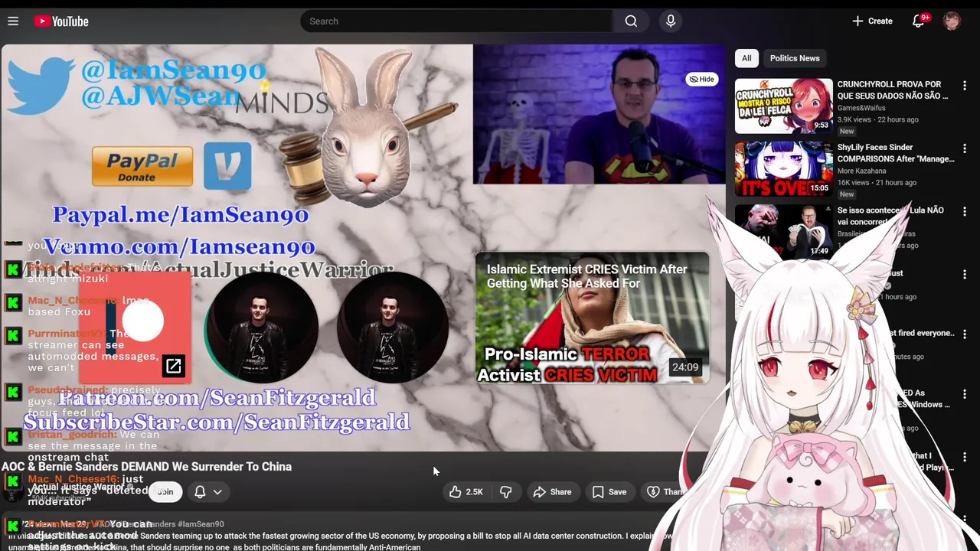Go to the YouTube home logo
The image size is (980, 551).
click(x=61, y=21)
